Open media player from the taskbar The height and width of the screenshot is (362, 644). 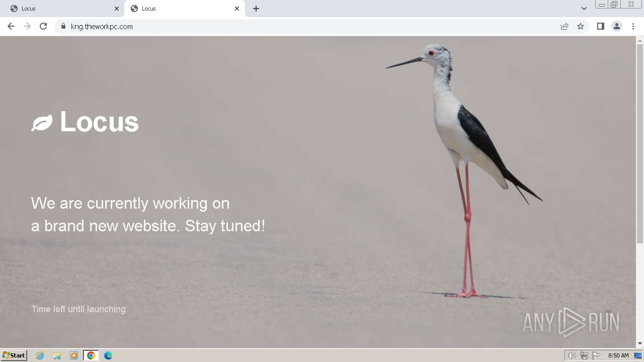tap(74, 355)
